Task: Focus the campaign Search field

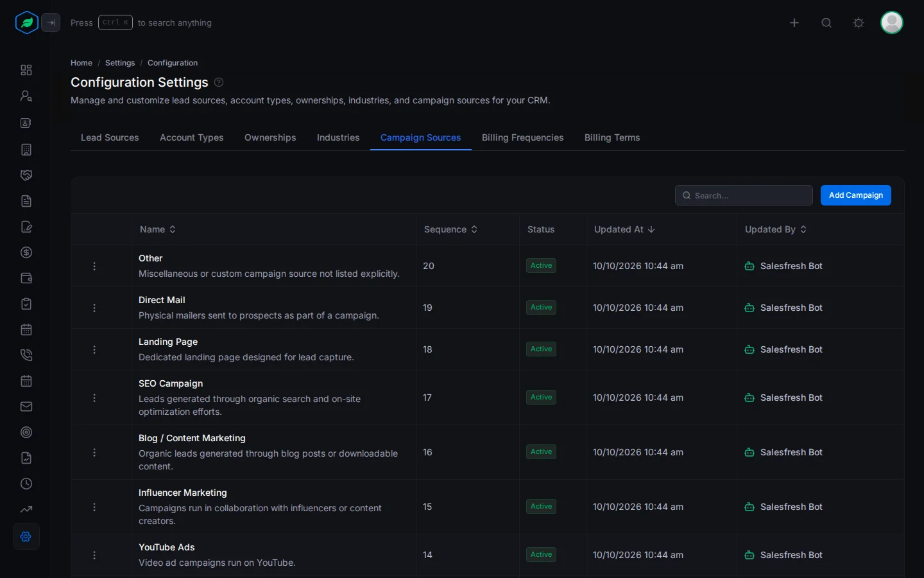Action: pos(744,195)
